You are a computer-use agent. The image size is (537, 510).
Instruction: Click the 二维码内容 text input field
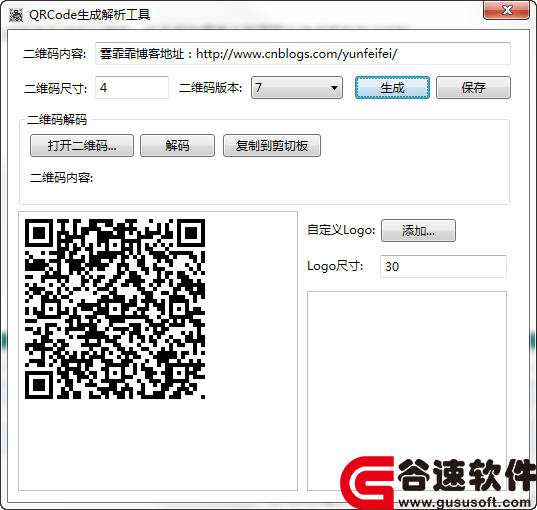coord(303,53)
